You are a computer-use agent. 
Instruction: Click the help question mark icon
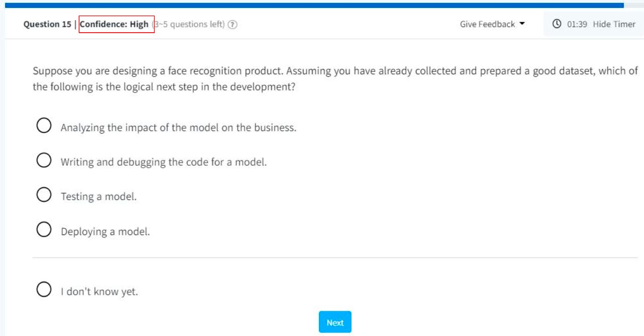pyautogui.click(x=233, y=24)
